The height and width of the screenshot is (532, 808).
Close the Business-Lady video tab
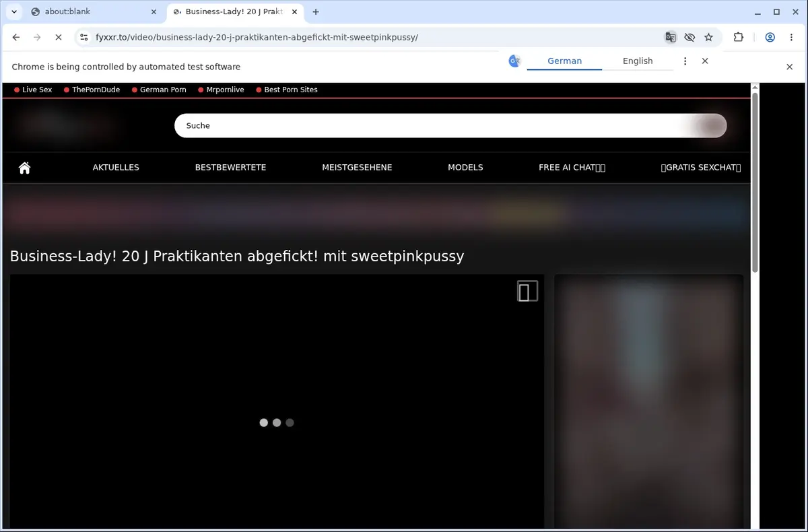pyautogui.click(x=294, y=11)
